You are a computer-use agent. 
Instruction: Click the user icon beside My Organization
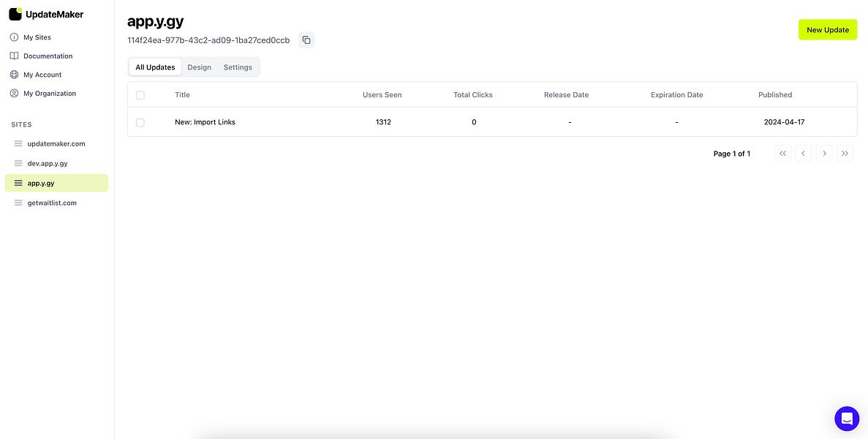[x=15, y=94]
